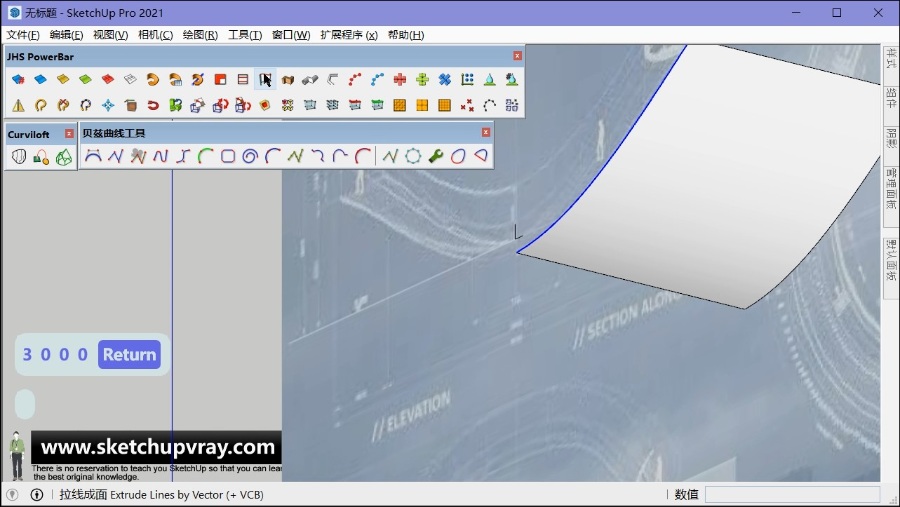Viewport: 900px width, 507px height.
Task: Click the 数值 measurements input box
Action: [792, 494]
